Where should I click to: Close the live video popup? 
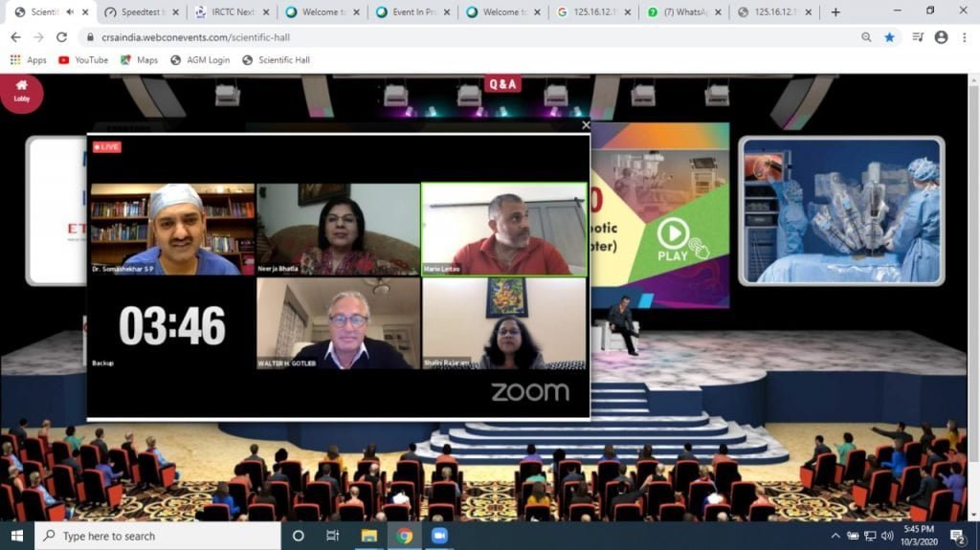(x=586, y=125)
